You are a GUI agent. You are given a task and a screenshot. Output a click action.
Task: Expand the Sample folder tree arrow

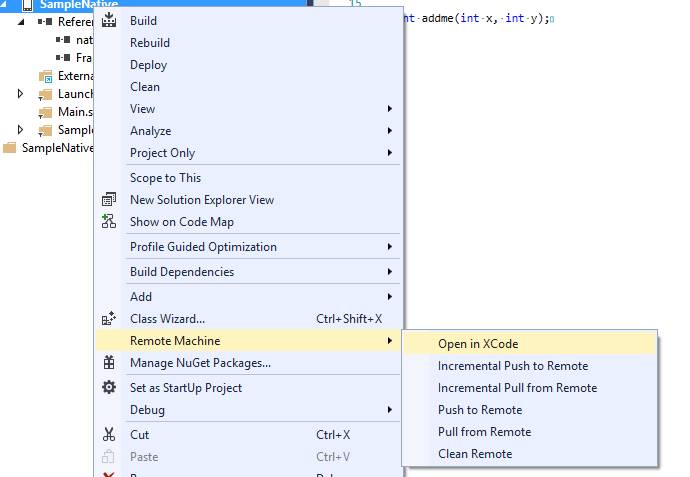click(x=20, y=129)
